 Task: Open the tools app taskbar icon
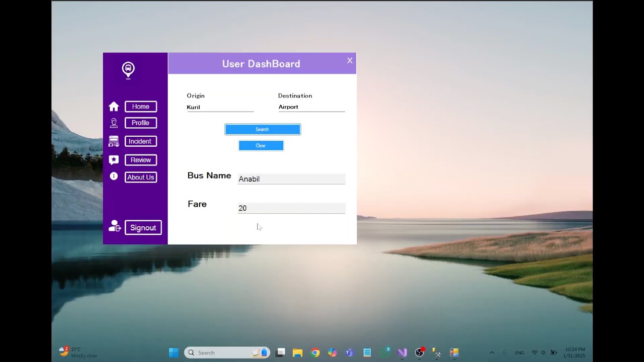tap(437, 352)
